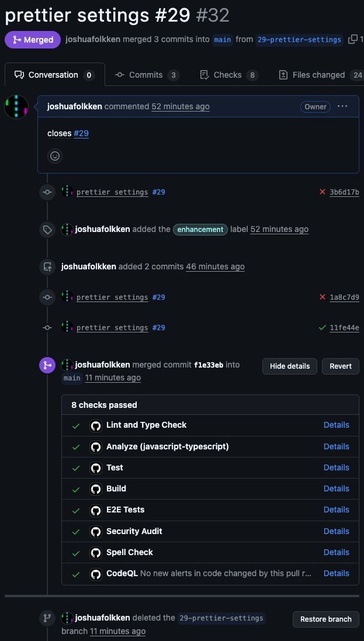Open the comment's three-dot options menu
Image resolution: width=364 pixels, height=641 pixels.
342,106
